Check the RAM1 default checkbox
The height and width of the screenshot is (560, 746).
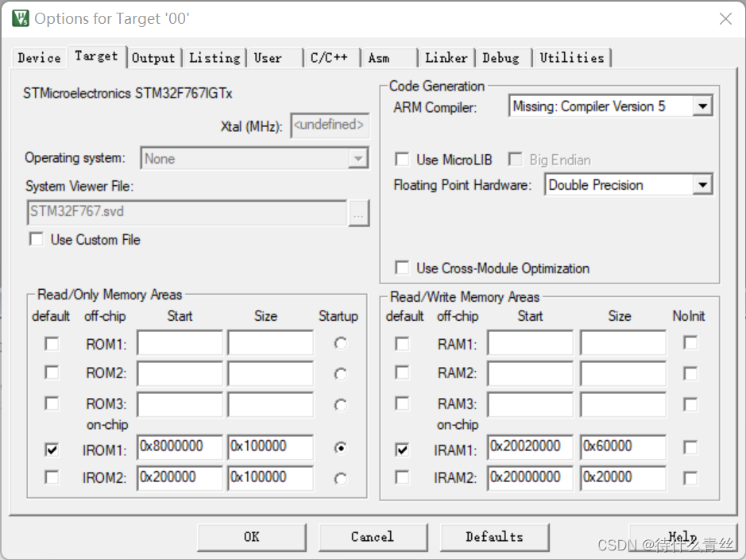402,343
